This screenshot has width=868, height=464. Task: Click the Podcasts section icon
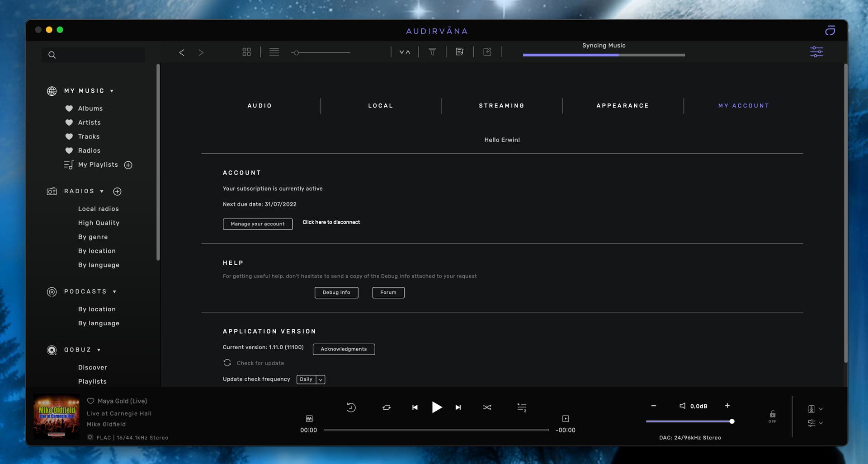click(x=52, y=292)
